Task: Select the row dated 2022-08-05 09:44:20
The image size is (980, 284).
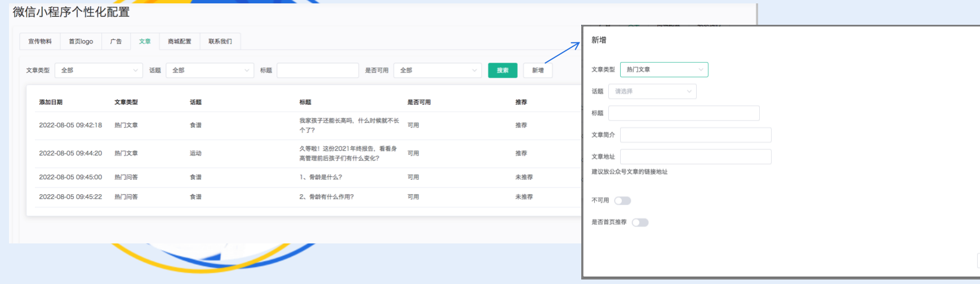Action: 309,154
